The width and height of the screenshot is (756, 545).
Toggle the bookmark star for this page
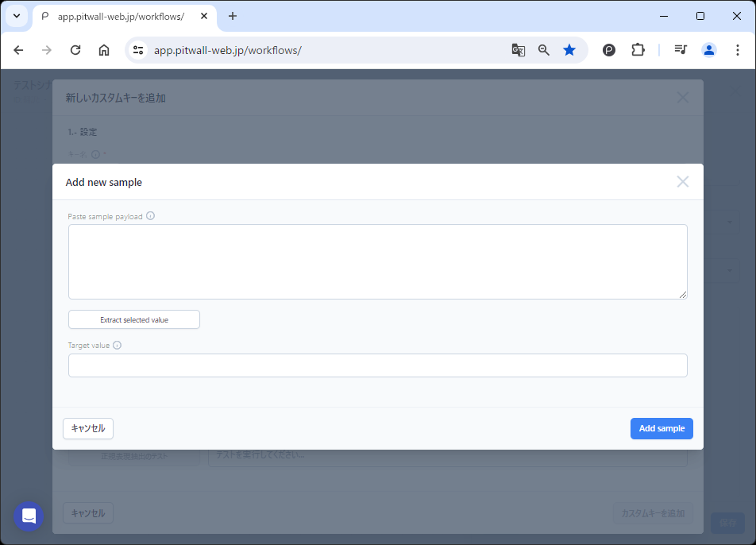569,50
